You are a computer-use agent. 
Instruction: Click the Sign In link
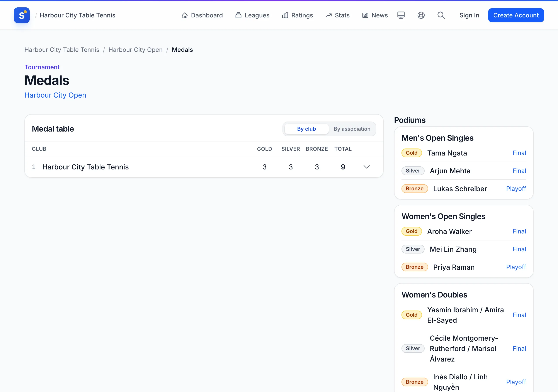(x=469, y=15)
